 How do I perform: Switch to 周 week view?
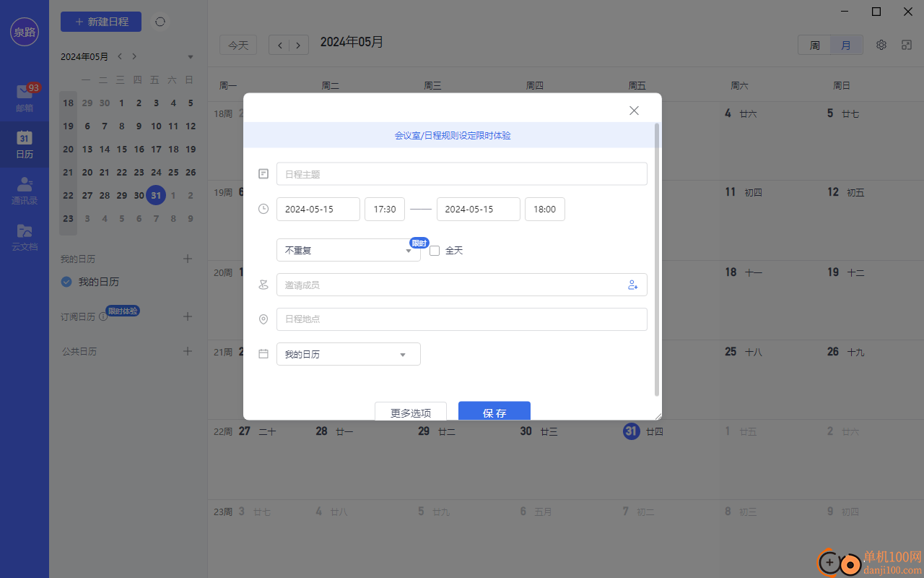[x=814, y=45]
